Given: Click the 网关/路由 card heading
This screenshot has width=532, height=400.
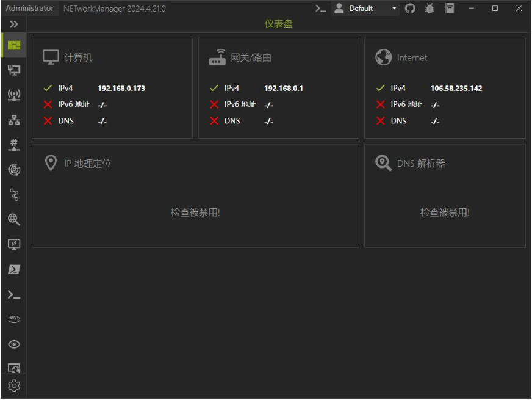Looking at the screenshot, I should coord(251,57).
